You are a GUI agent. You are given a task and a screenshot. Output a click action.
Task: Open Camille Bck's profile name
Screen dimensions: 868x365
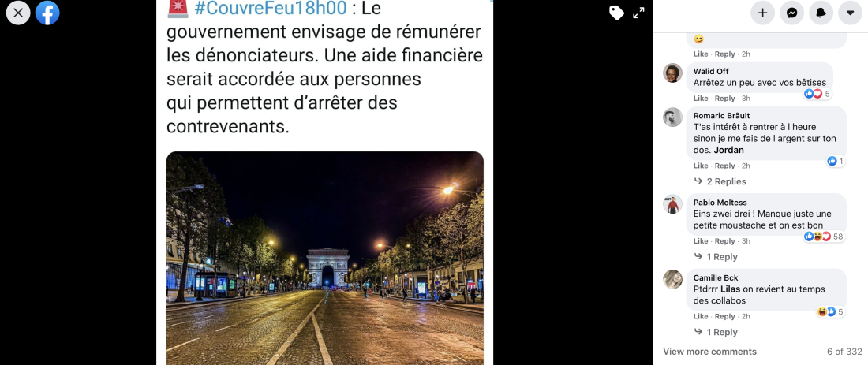pos(716,277)
